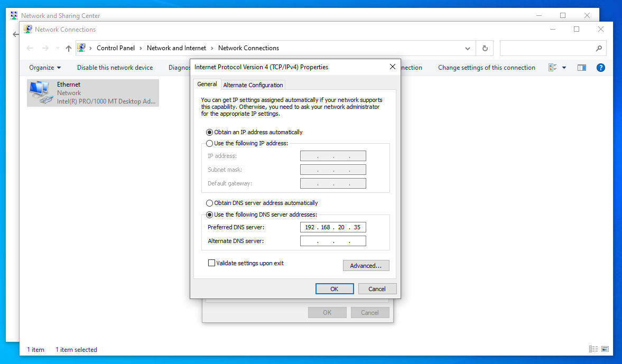Click the Change your view icon

coord(553,68)
